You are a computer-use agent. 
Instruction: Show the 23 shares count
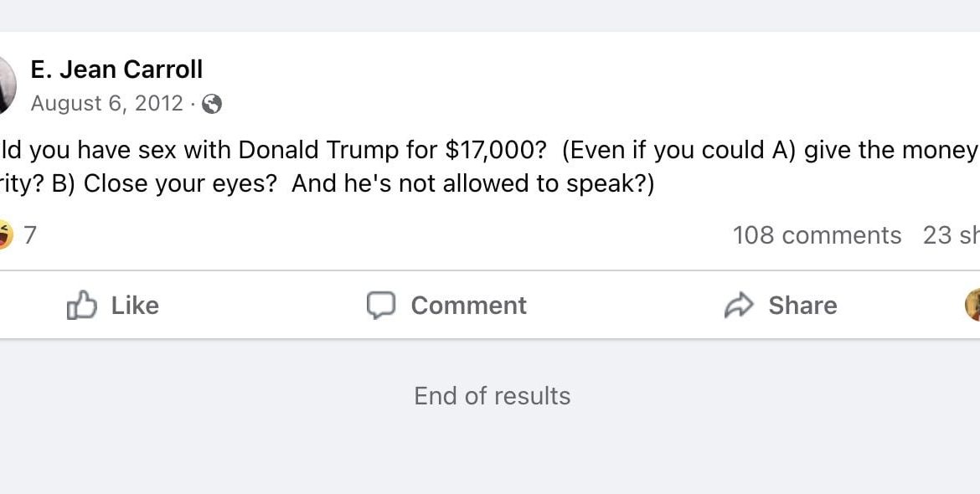[951, 235]
